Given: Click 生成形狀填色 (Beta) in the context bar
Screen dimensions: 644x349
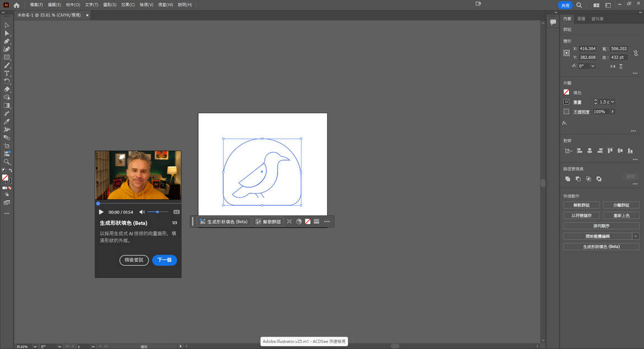Looking at the screenshot, I should tap(225, 221).
